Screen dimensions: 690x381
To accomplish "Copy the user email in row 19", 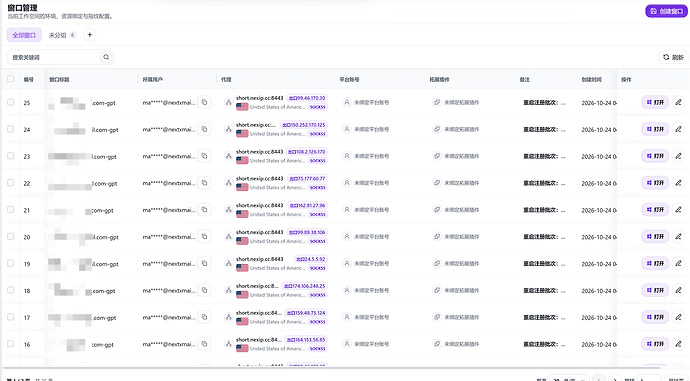I will coord(204,263).
